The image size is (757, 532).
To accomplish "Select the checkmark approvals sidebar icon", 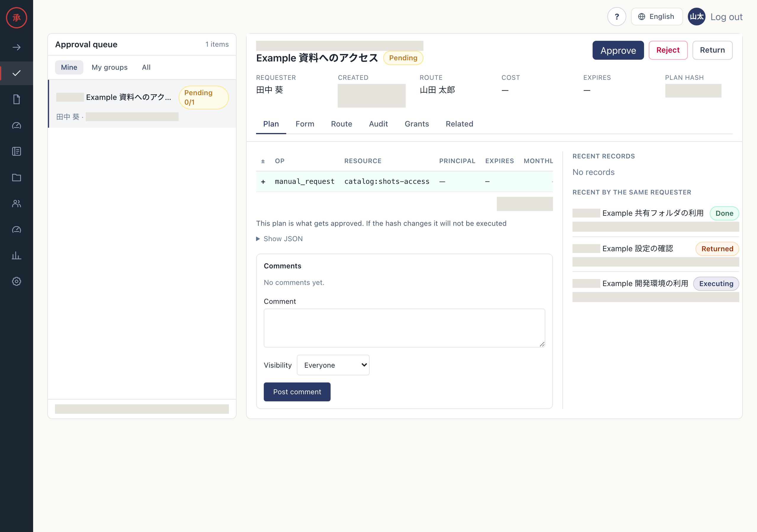I will pos(17,73).
